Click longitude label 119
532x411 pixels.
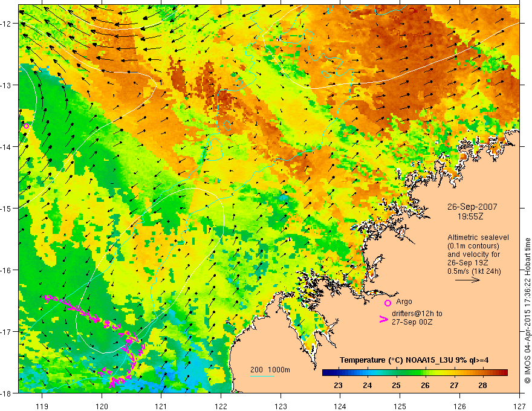(42, 406)
